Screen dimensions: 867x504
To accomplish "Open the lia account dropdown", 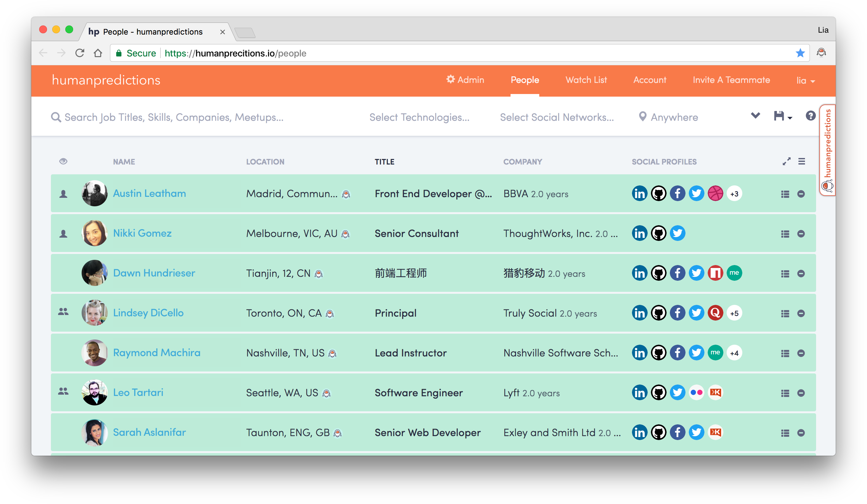I will coord(805,80).
